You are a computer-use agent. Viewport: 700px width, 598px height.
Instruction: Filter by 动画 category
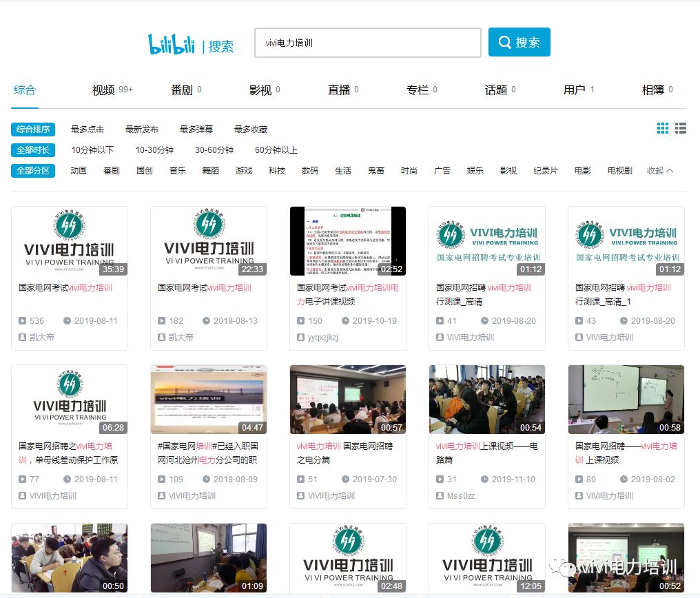coord(79,170)
